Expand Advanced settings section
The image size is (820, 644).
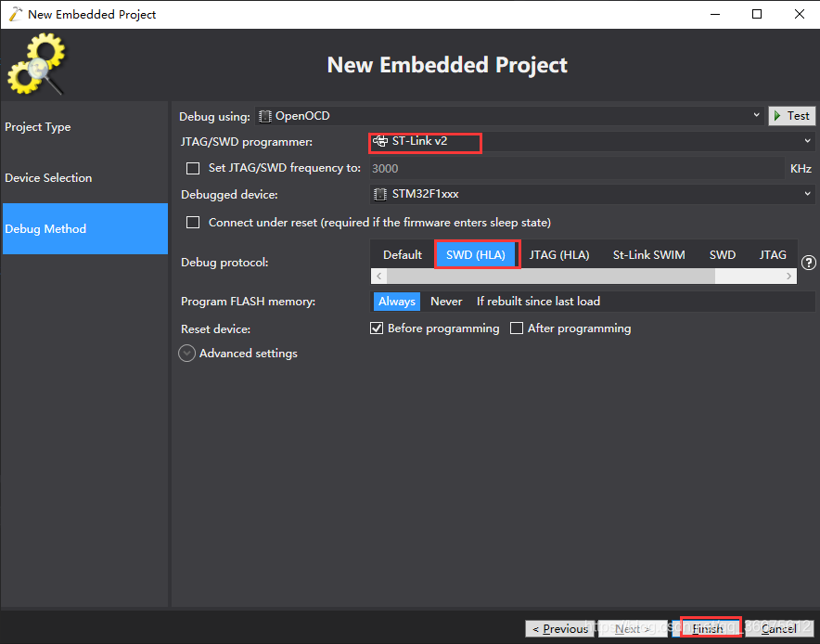click(187, 354)
